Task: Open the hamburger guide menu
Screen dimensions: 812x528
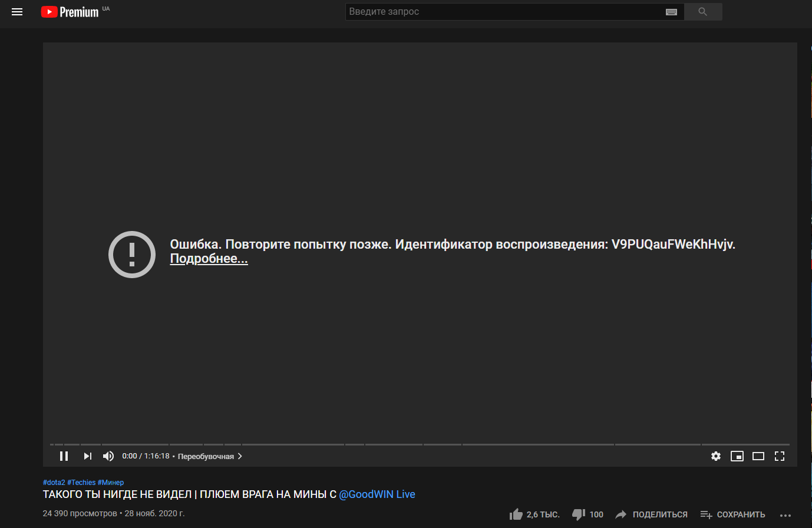Action: coord(17,12)
